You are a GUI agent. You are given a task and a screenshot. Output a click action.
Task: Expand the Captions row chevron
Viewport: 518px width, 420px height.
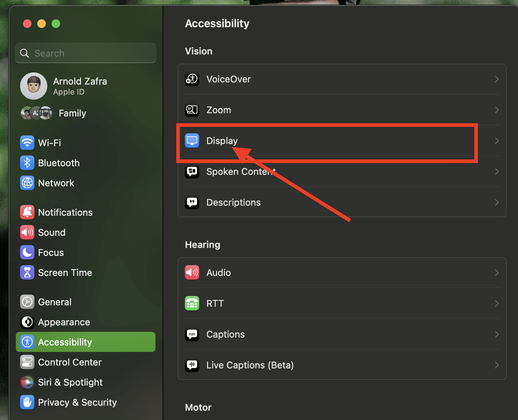(x=497, y=334)
